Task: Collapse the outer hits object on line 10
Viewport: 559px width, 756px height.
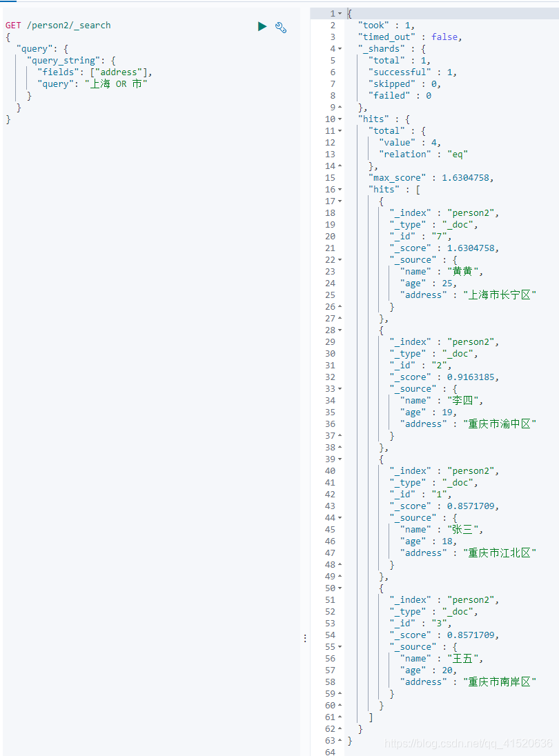Action: coord(340,119)
